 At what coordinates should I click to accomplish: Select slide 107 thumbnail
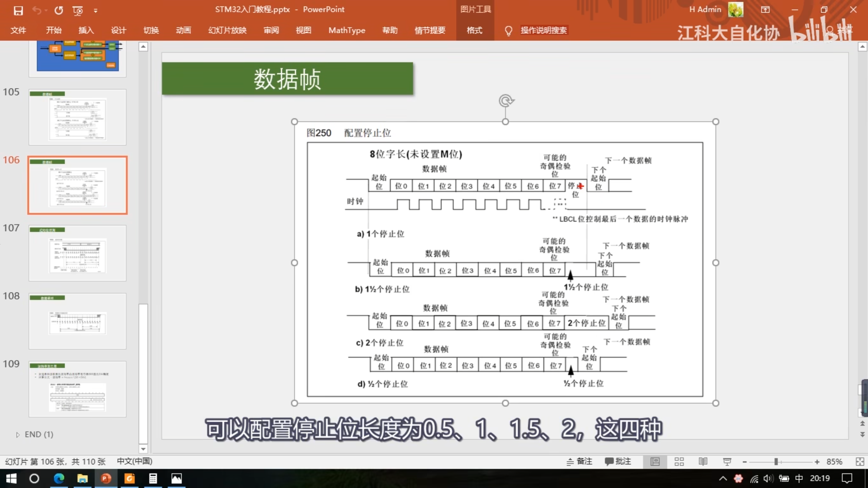pos(77,253)
